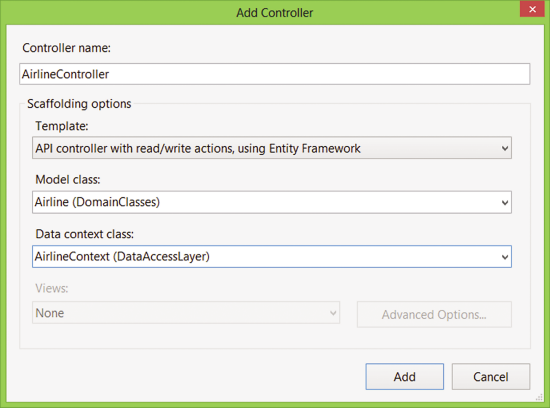Viewport: 550px width, 408px height.
Task: Click the Add button
Action: click(404, 376)
